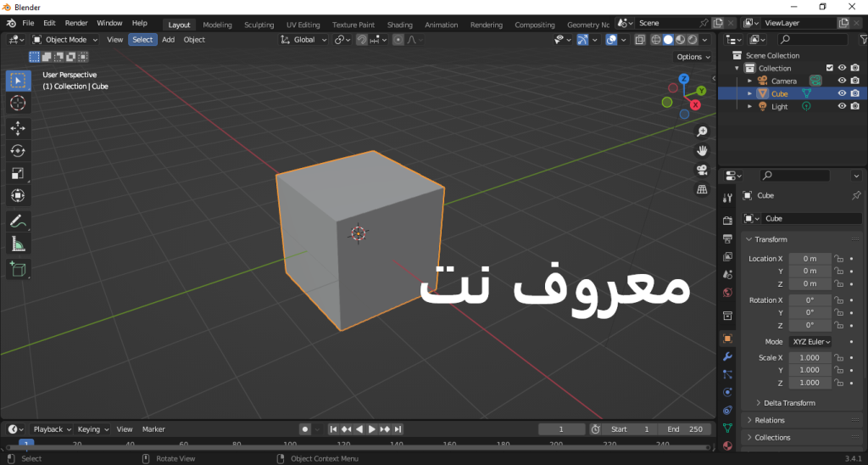Activate the Cursor tool
This screenshot has width=868, height=465.
click(18, 103)
